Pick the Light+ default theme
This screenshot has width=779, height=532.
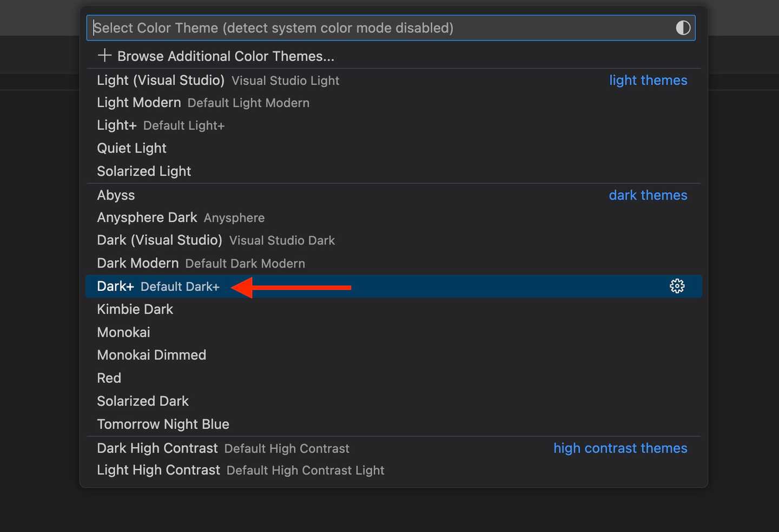click(117, 125)
